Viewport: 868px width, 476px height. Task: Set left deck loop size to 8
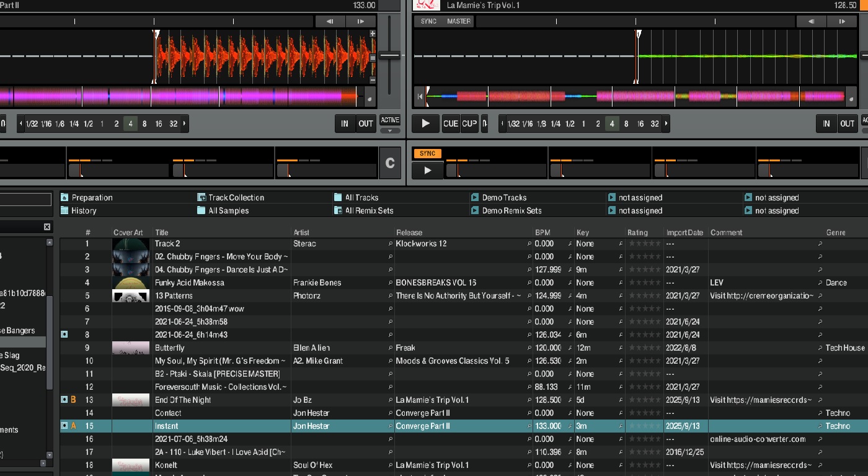(144, 123)
